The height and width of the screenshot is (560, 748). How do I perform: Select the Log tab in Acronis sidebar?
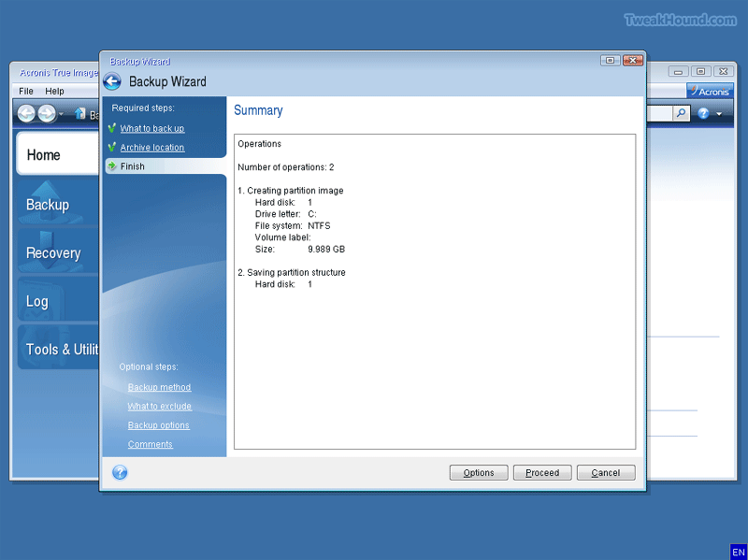58,300
